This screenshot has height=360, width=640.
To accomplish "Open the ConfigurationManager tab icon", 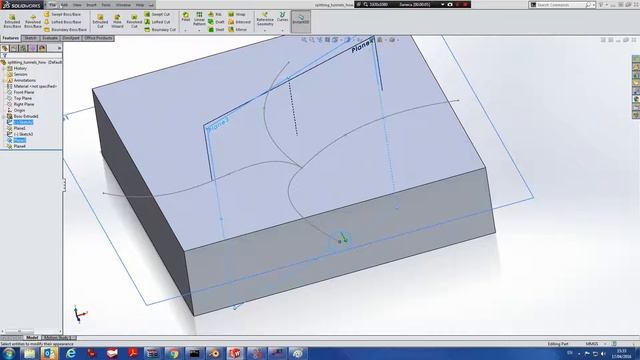I will pos(24,48).
